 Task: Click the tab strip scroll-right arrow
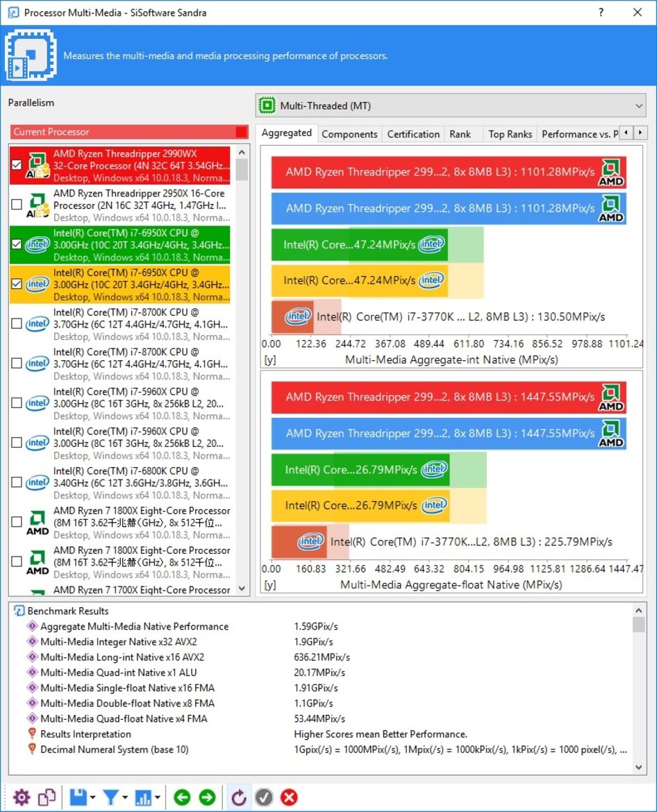[x=640, y=133]
